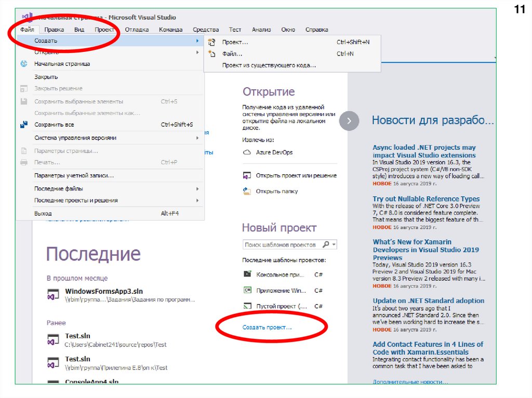The width and height of the screenshot is (532, 398).
Task: Select Закрыть in the File menu
Action: [x=110, y=77]
